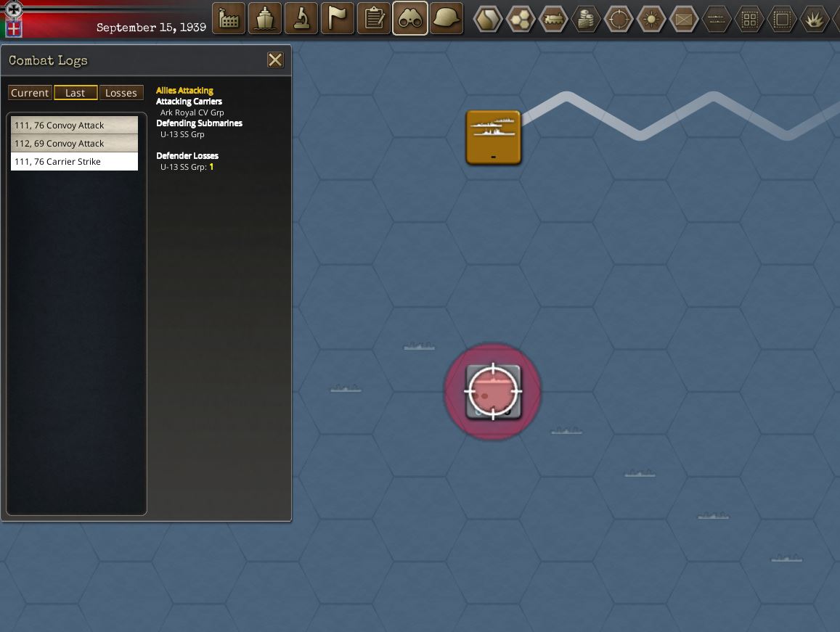Open the diplomacy flag icon
Screen dimensions: 840x632
tap(338, 19)
